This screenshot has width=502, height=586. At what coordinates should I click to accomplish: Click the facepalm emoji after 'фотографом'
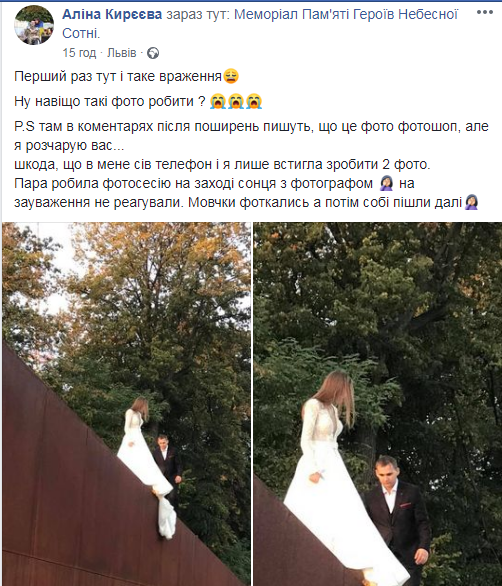click(386, 183)
